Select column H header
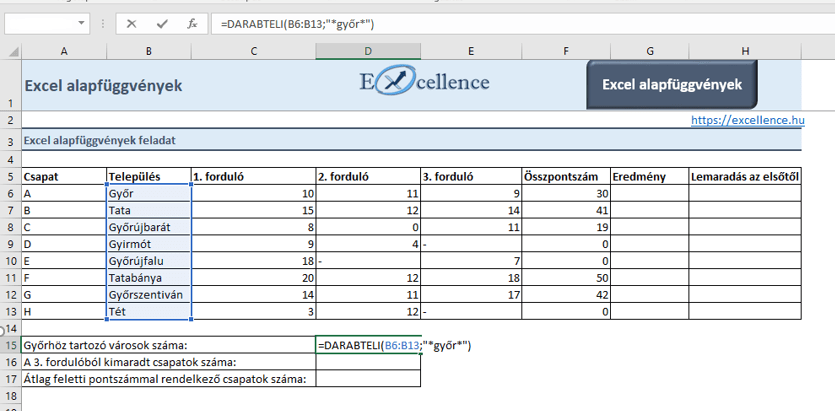 745,51
